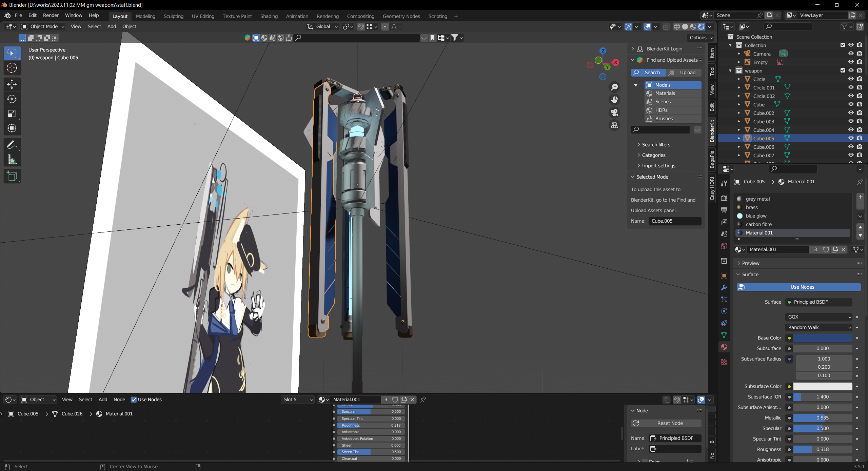868x471 pixels.
Task: Toggle camera view icon in viewport
Action: tap(614, 112)
